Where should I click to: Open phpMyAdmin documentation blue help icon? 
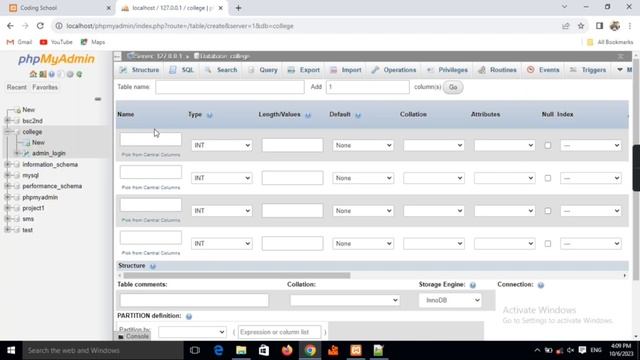coord(52,74)
